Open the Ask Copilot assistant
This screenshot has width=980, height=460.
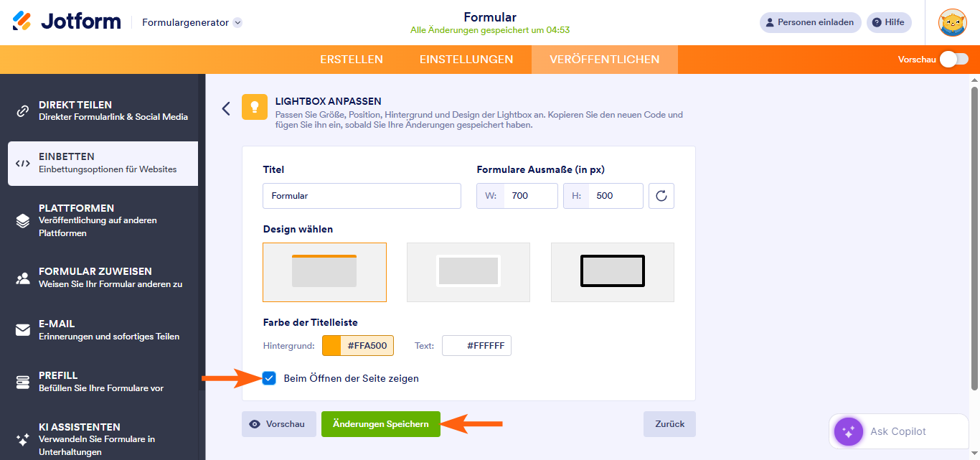point(897,431)
